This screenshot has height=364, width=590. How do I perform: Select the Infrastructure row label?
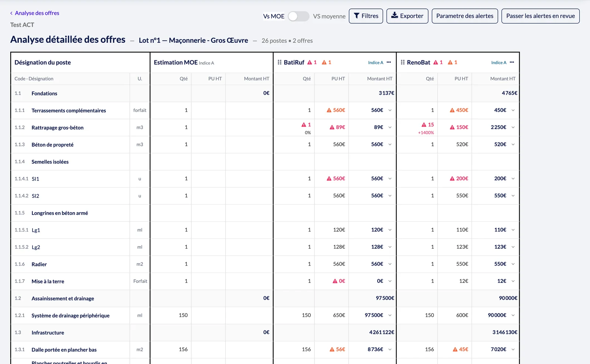coord(48,333)
